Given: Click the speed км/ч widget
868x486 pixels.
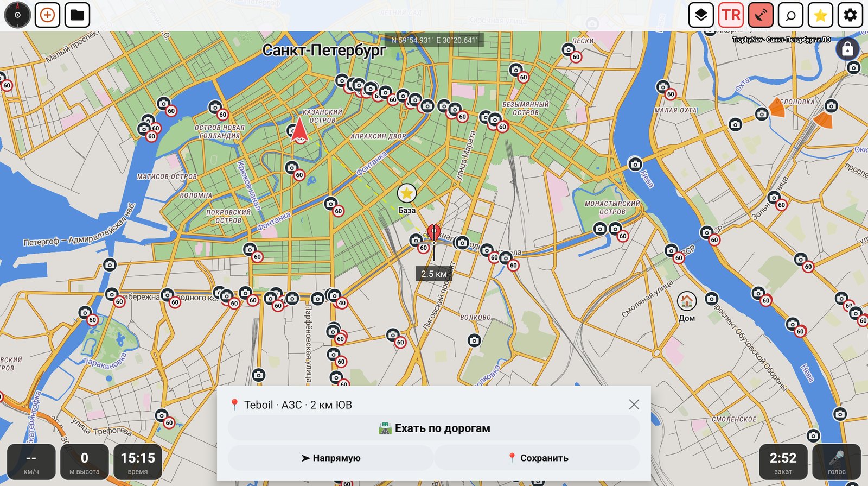Looking at the screenshot, I should pos(31,462).
